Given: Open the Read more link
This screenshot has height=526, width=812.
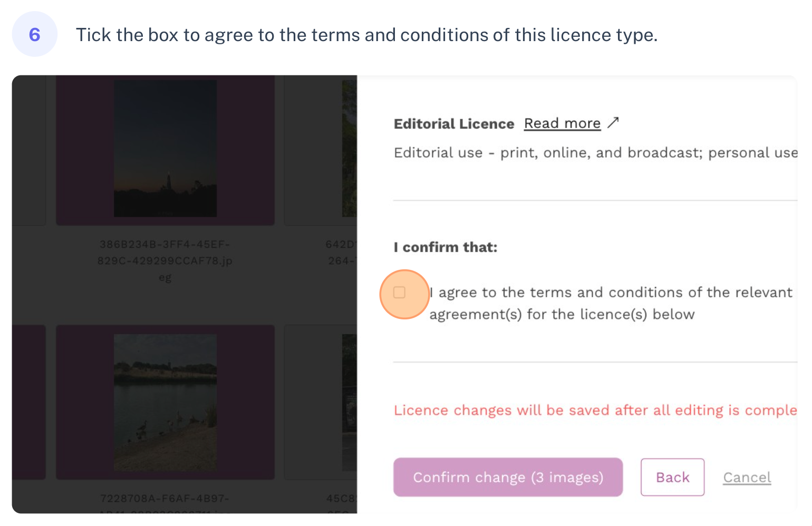Looking at the screenshot, I should pos(562,123).
